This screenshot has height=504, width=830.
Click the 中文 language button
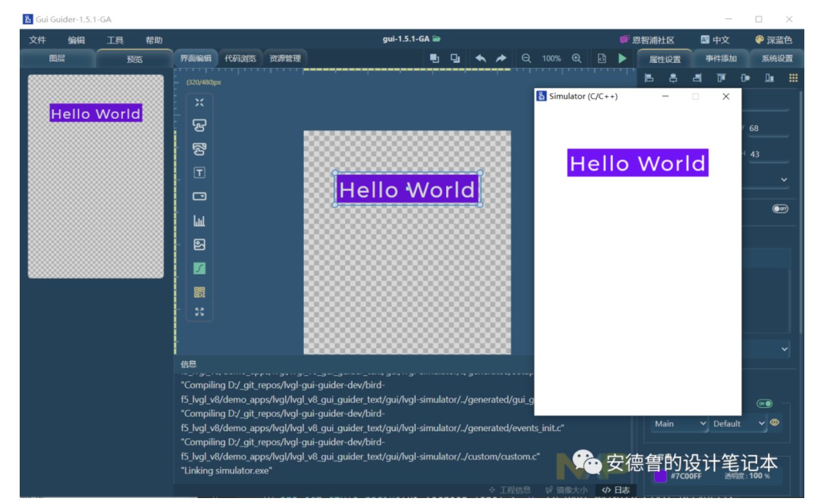pos(715,40)
